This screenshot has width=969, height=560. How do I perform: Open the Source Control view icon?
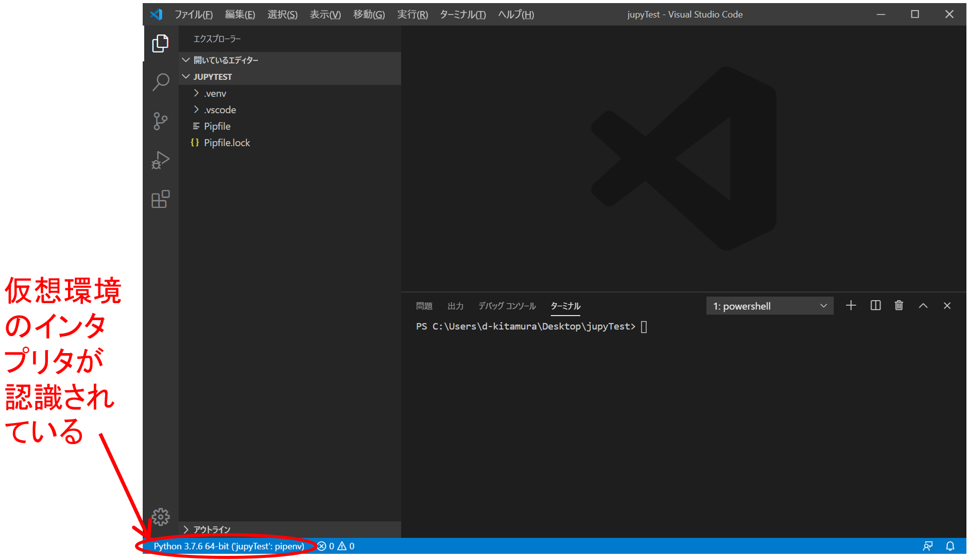pos(160,121)
